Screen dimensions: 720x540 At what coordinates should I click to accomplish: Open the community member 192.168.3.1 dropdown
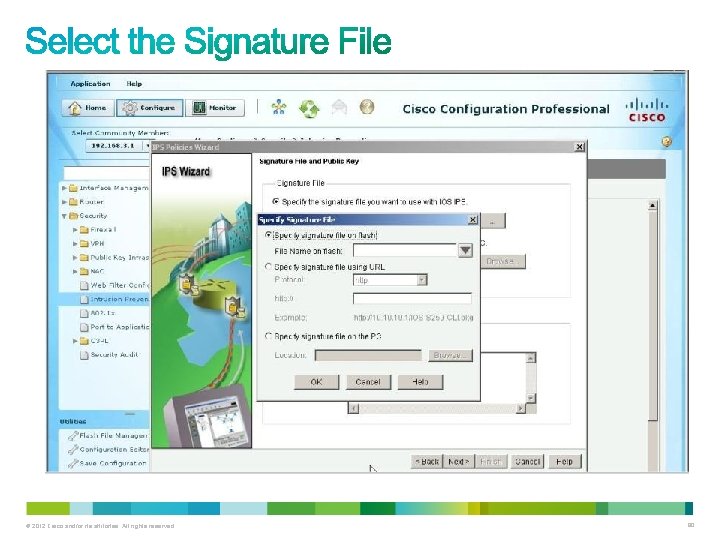[147, 146]
